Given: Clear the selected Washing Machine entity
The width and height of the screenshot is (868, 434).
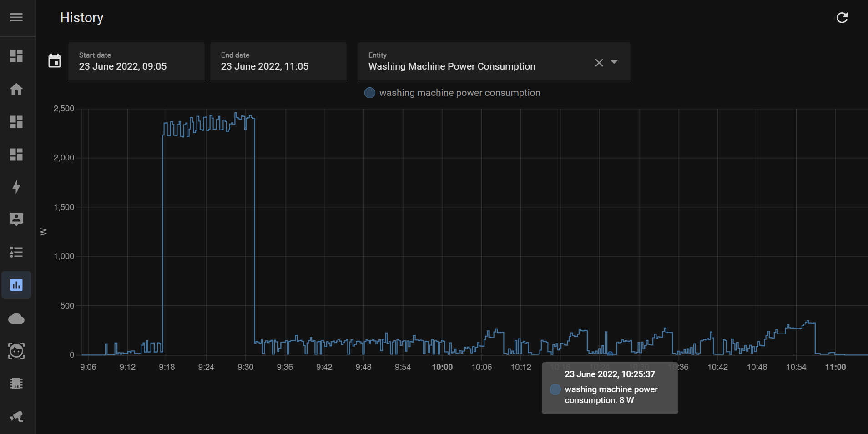Looking at the screenshot, I should [599, 63].
